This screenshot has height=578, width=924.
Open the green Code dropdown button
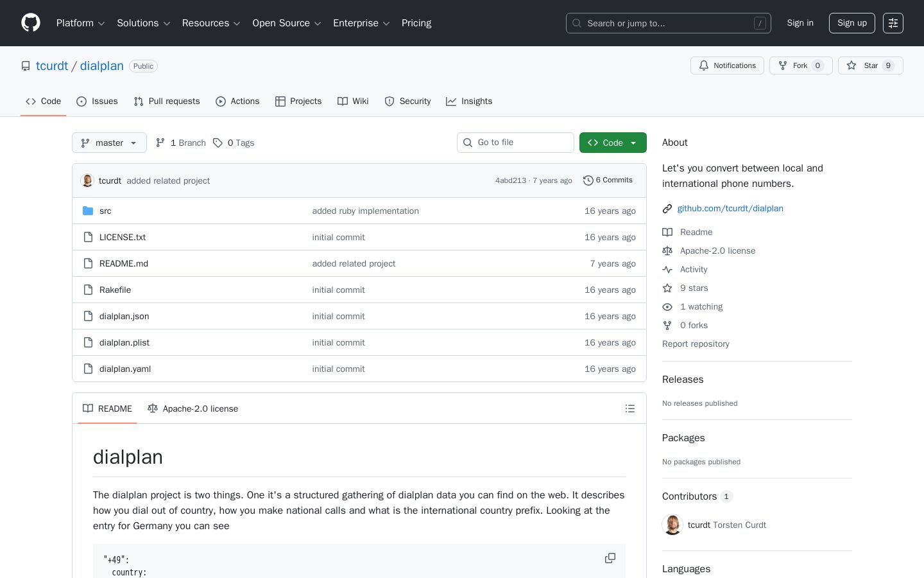point(613,143)
